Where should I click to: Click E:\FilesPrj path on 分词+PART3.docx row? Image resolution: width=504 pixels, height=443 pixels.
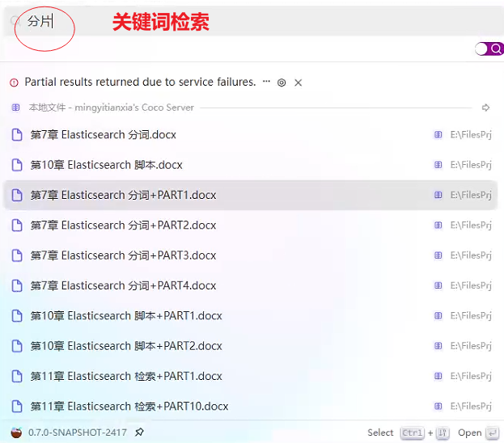[x=471, y=255]
